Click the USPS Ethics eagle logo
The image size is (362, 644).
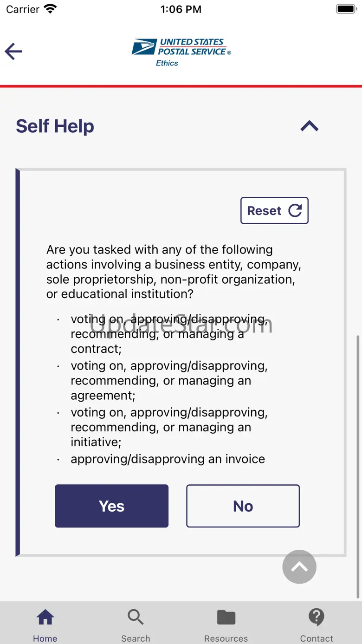coord(144,47)
